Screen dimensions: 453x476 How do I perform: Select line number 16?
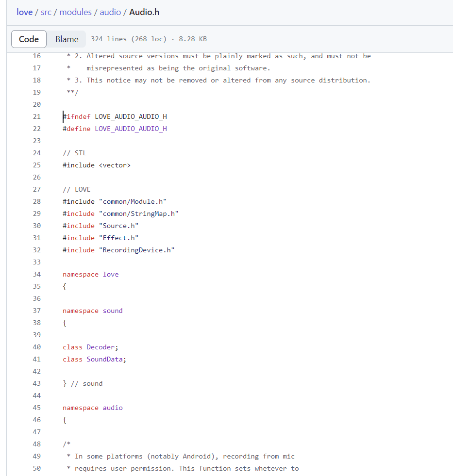(x=37, y=56)
